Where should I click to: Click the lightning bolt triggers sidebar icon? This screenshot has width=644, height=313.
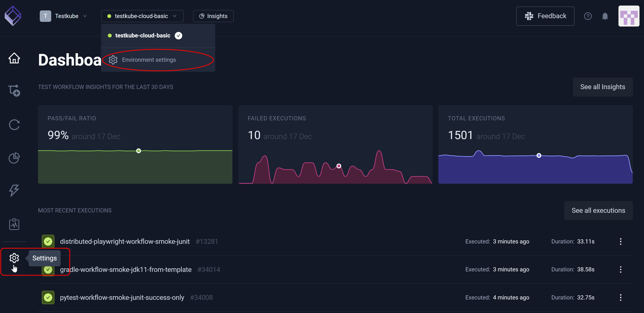tap(14, 190)
